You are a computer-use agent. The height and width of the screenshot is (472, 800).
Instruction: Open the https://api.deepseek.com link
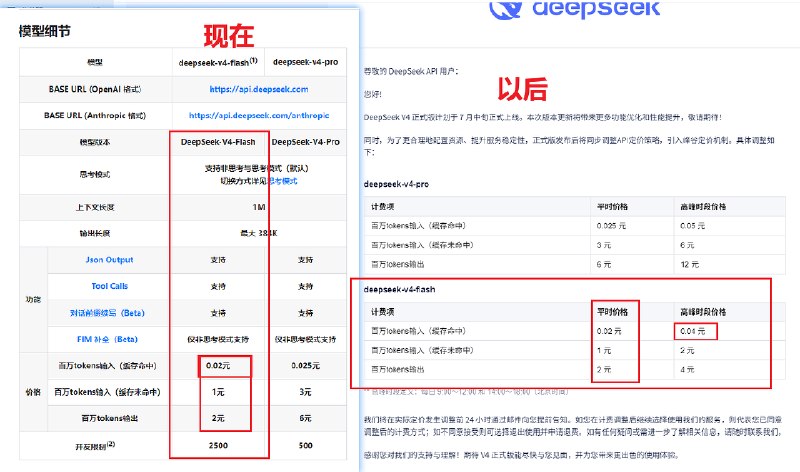pos(259,89)
